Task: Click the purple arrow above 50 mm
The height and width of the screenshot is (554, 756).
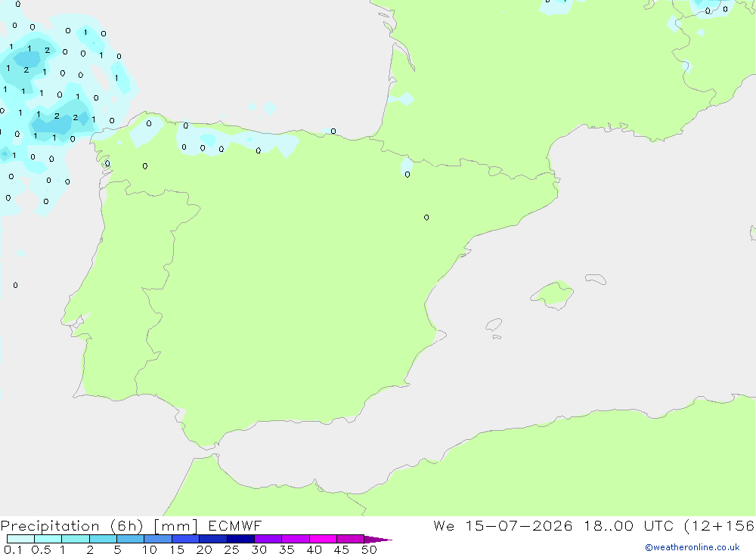Action: [378, 540]
